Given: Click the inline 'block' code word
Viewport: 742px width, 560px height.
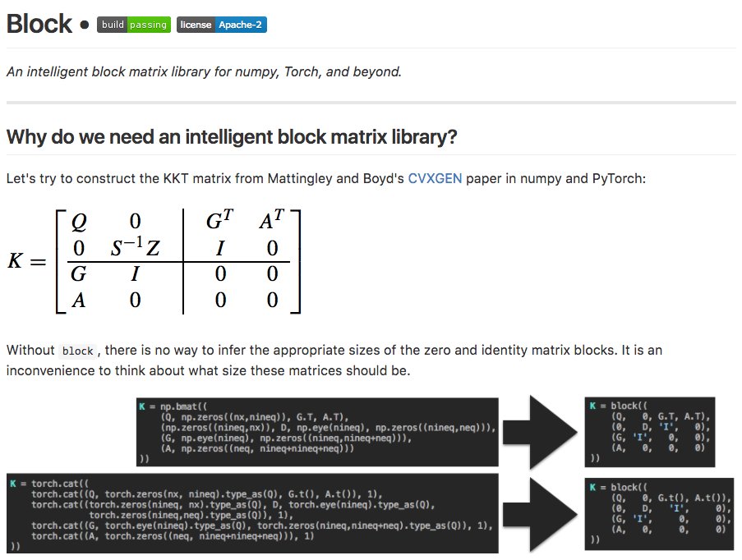Looking at the screenshot, I should click(77, 351).
